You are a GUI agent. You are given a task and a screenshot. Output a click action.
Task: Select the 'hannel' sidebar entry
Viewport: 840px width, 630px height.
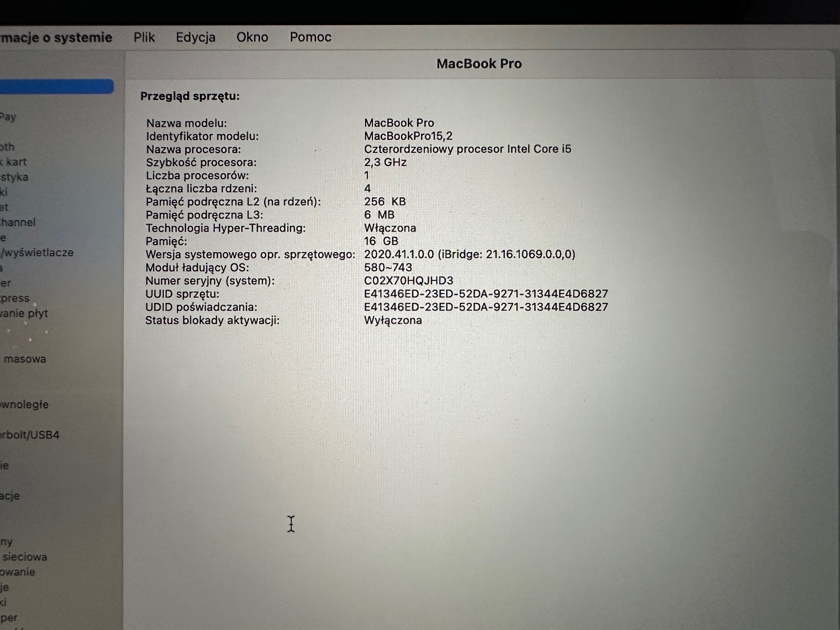(18, 222)
